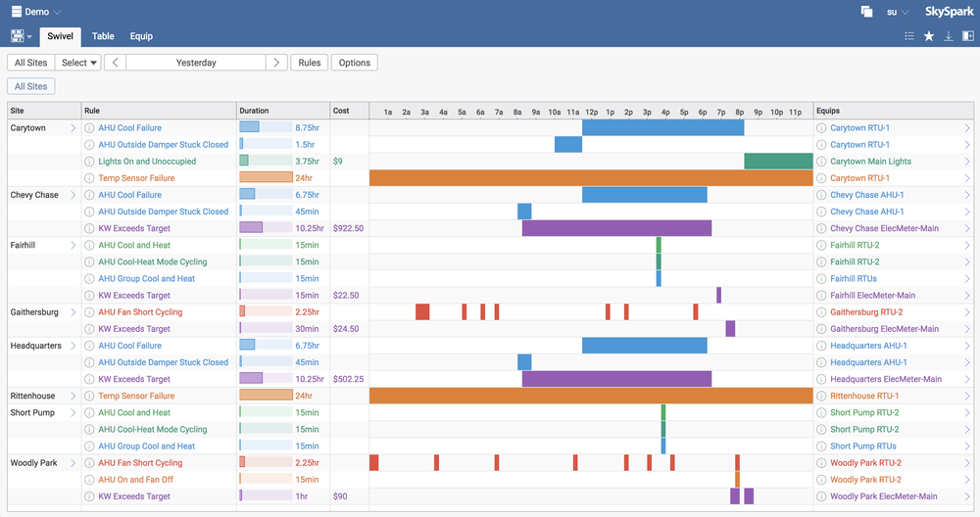Go to the previous day arrow

116,63
